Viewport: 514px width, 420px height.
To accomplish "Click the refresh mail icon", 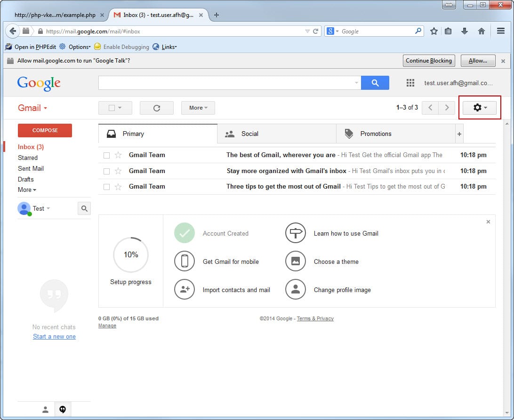I will [157, 108].
